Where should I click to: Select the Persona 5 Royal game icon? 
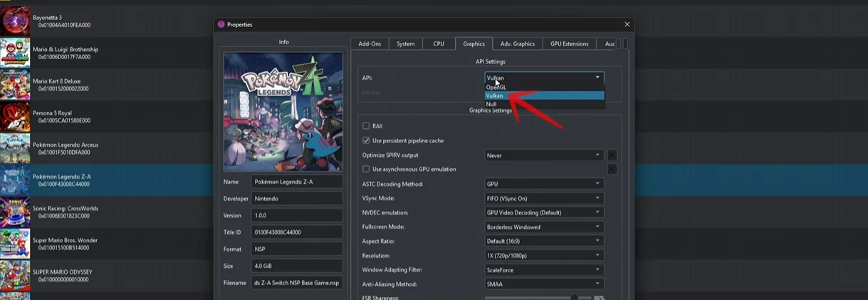click(x=15, y=117)
